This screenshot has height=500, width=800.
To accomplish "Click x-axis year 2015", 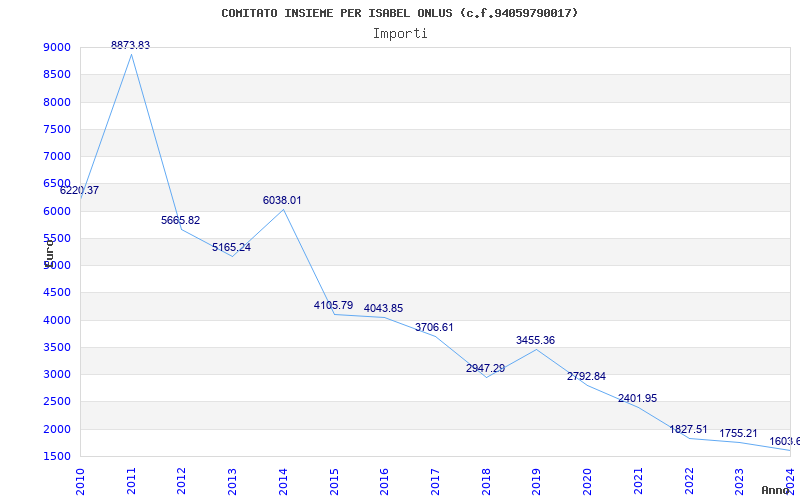I will pos(334,481).
